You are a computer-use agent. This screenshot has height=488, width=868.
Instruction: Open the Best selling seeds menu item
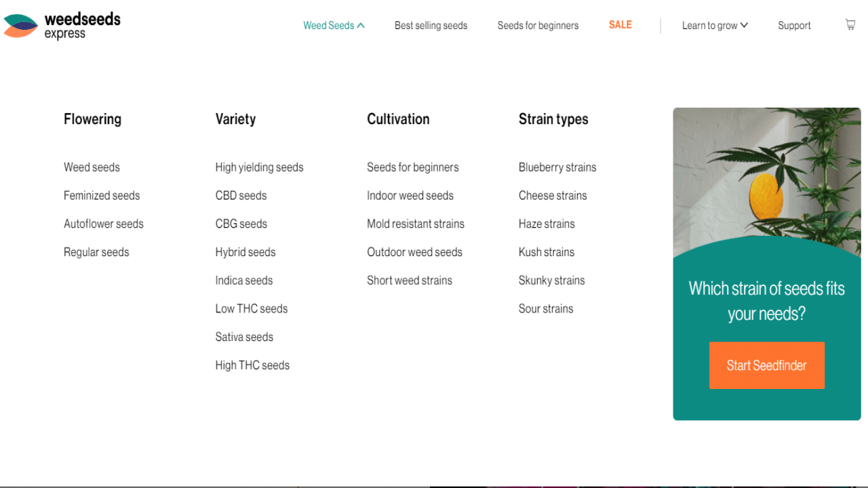[x=431, y=26]
